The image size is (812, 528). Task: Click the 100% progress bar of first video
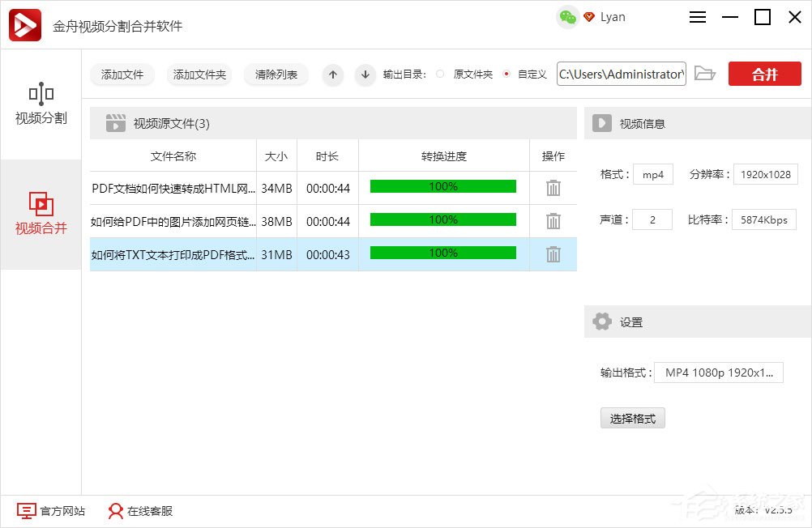click(x=442, y=187)
